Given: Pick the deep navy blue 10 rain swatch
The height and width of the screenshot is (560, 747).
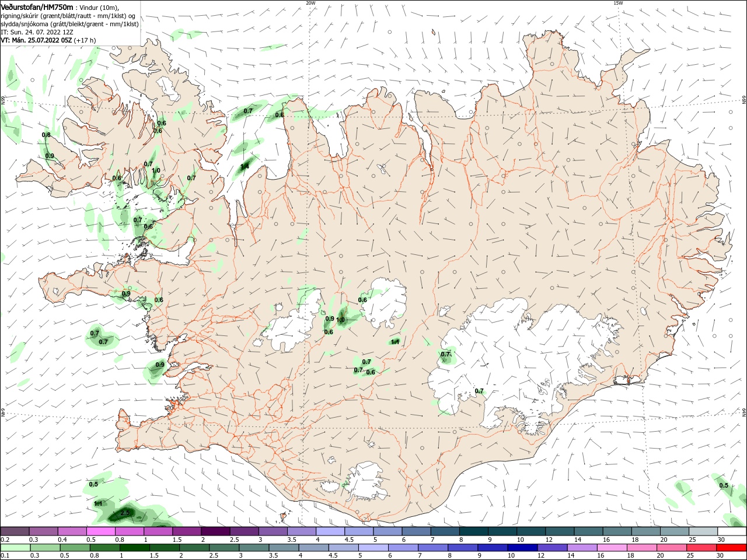Looking at the screenshot, I should point(523,548).
